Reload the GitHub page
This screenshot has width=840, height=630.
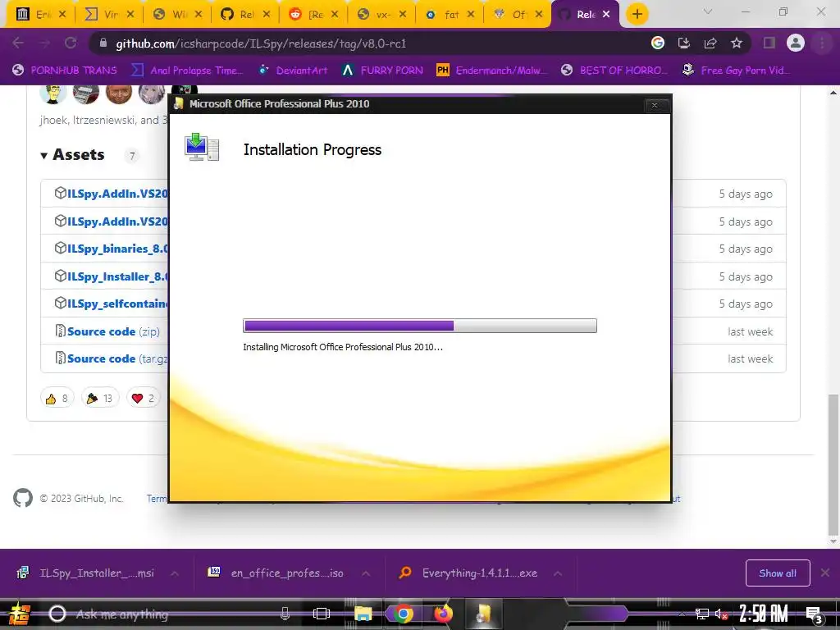[71, 43]
